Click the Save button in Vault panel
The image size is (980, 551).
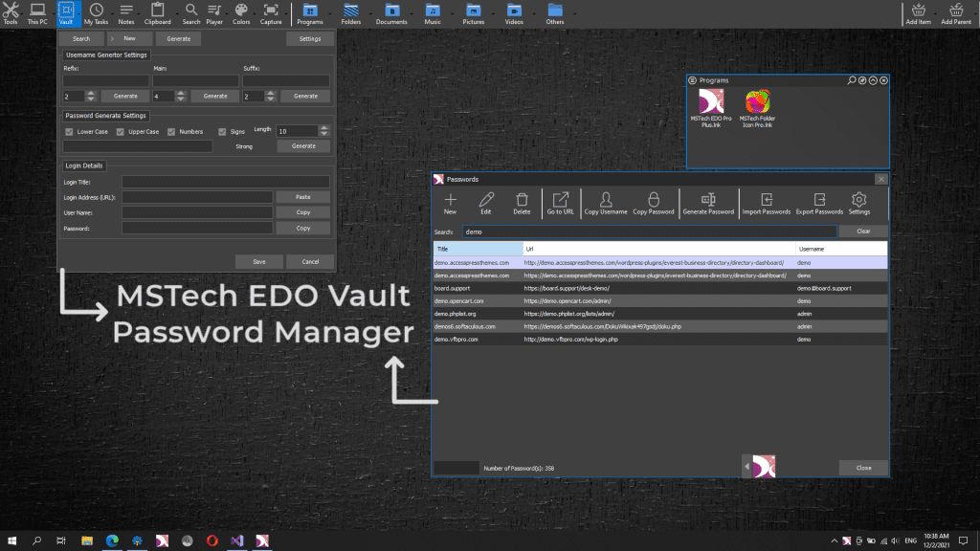pos(259,261)
